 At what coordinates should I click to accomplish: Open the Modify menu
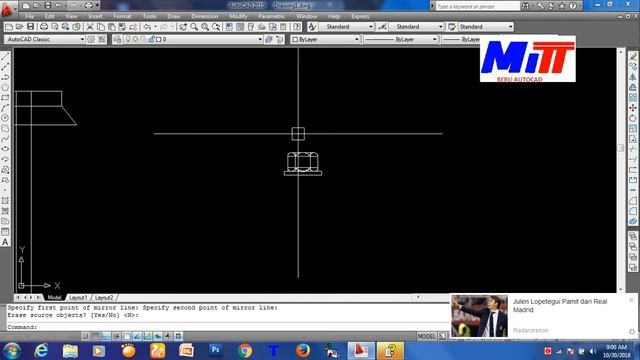tap(238, 16)
